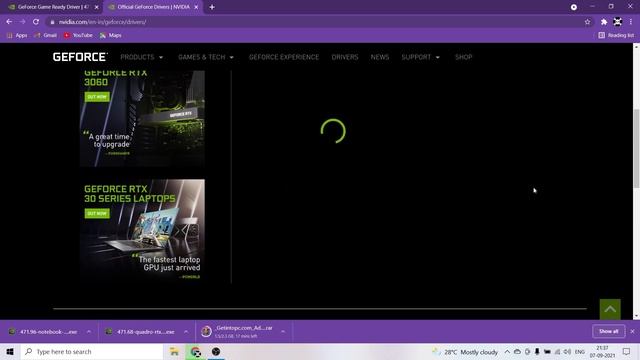Click the browser forward arrow
The image size is (640, 360).
coord(22,22)
